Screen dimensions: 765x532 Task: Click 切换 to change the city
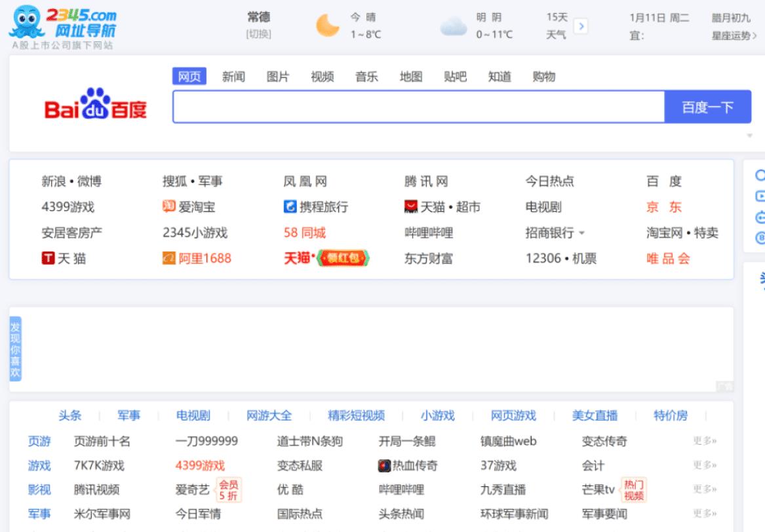258,34
